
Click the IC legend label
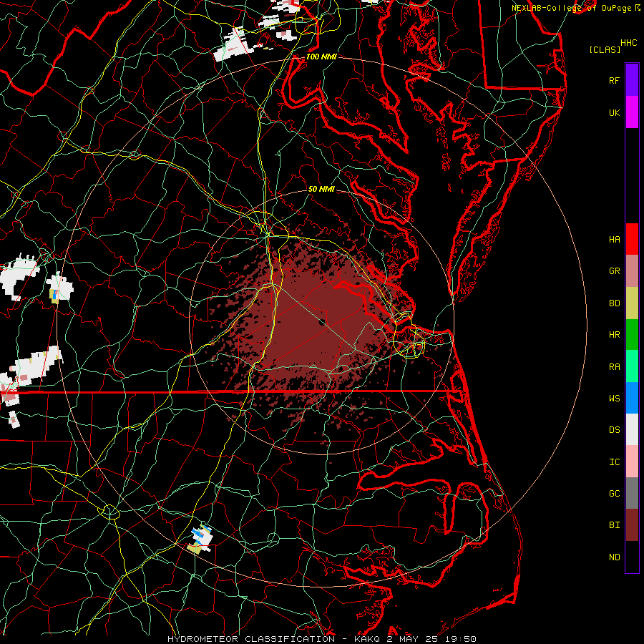tap(614, 462)
